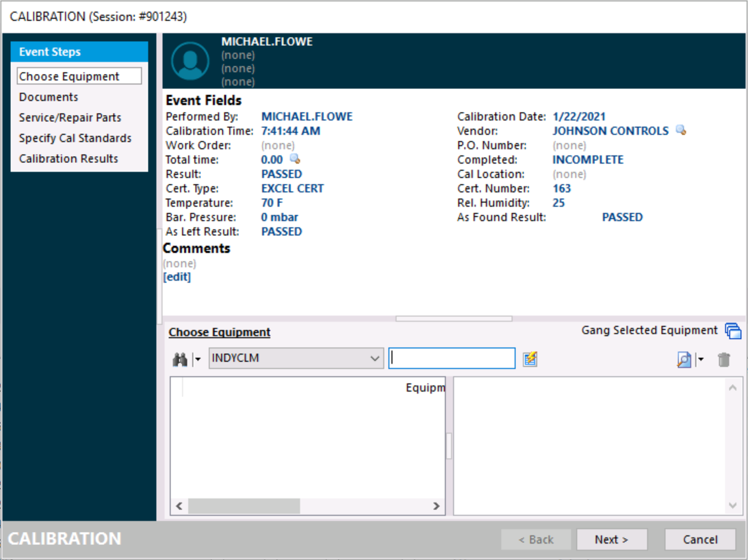Click the binoculars search icon
Screen dimensions: 748x560
[180, 359]
